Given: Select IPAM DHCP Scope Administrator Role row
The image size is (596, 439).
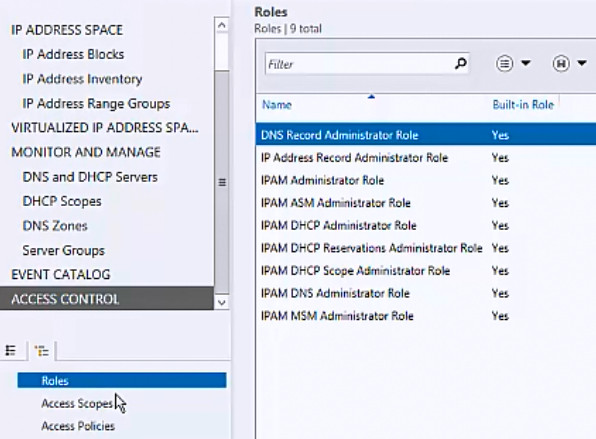Looking at the screenshot, I should 426,271.
